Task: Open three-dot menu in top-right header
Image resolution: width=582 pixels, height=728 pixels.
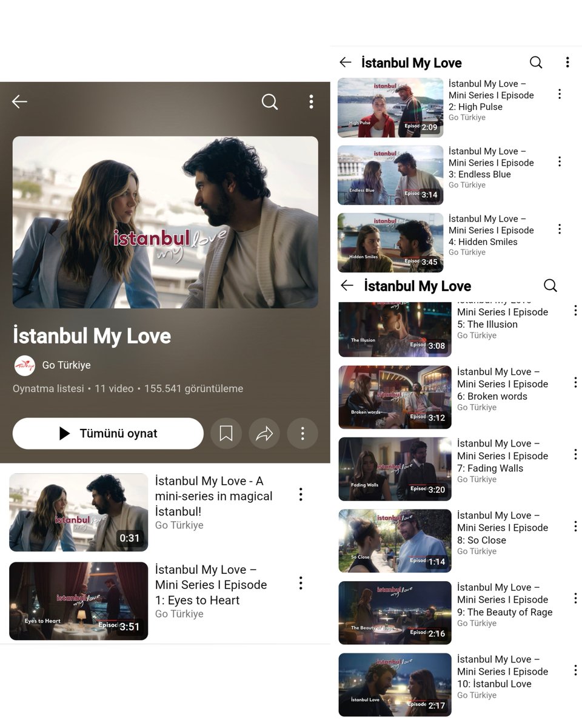Action: tap(567, 62)
